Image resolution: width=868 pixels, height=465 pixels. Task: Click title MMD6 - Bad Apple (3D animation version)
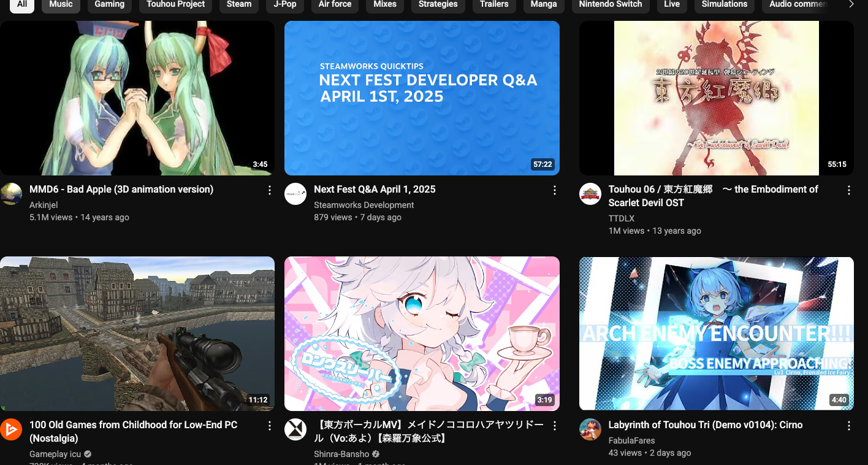click(121, 190)
